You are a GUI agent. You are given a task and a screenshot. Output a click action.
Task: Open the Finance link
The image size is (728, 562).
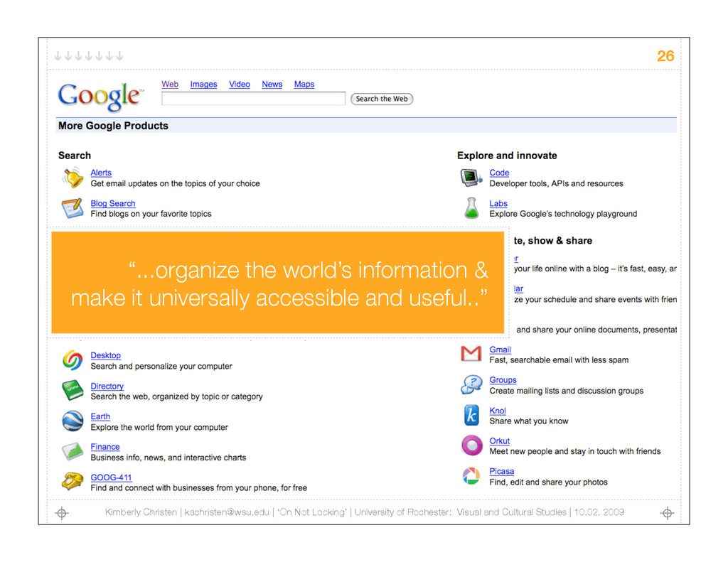[105, 446]
